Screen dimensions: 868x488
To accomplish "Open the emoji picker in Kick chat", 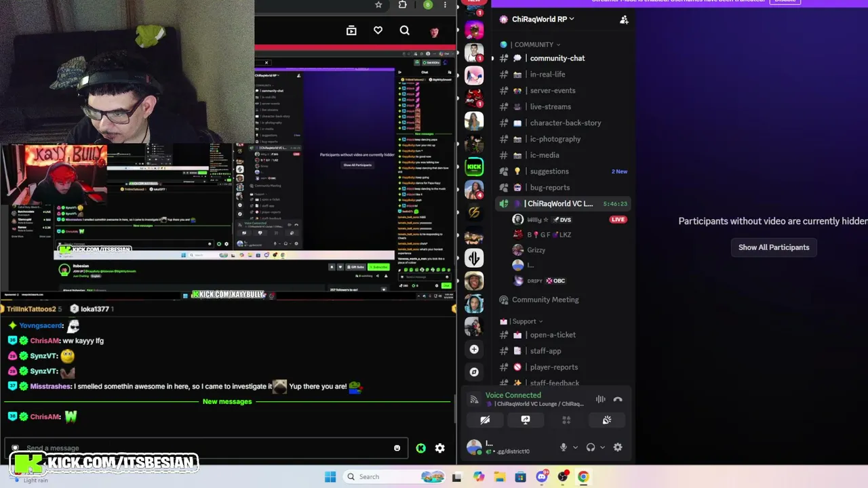I will pyautogui.click(x=397, y=448).
